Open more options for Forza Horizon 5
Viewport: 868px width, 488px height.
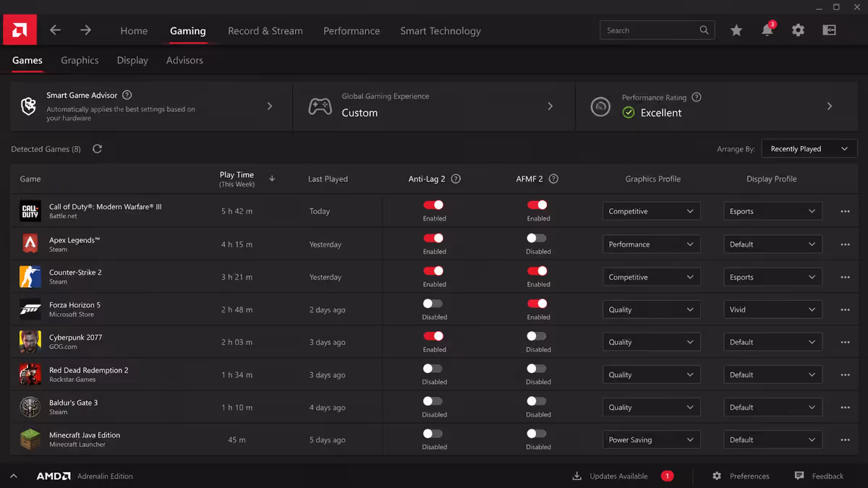[845, 309]
